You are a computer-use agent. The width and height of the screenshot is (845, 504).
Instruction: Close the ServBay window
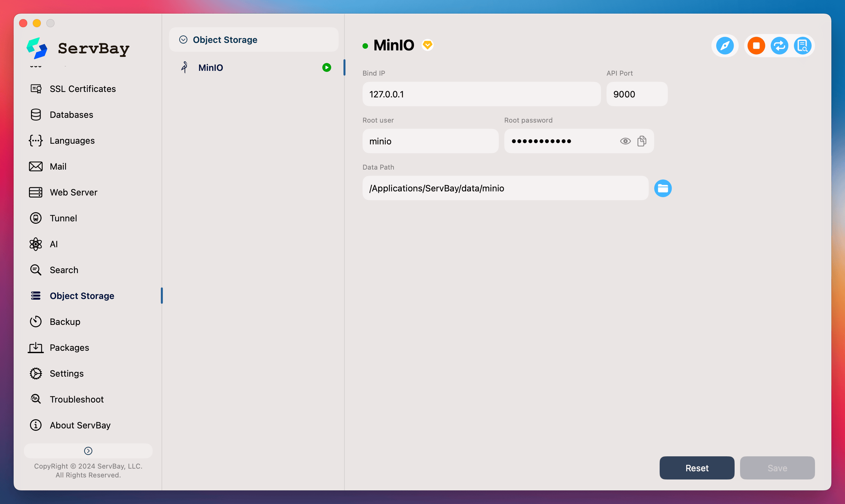tap(23, 23)
